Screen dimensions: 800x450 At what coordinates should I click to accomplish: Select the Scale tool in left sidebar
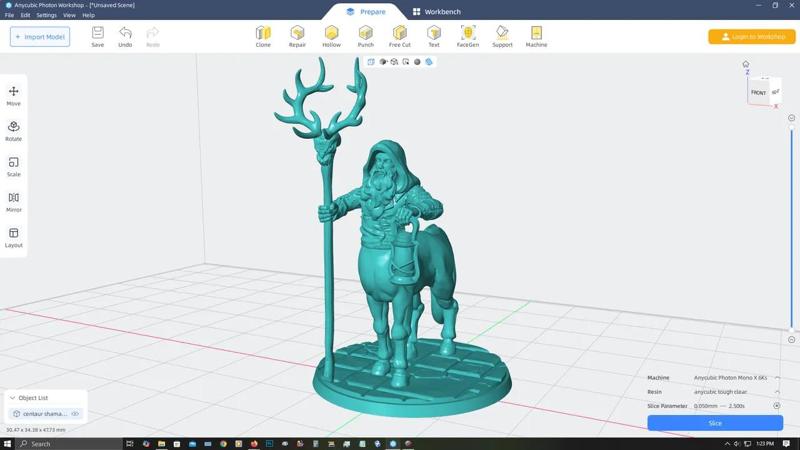coord(14,166)
